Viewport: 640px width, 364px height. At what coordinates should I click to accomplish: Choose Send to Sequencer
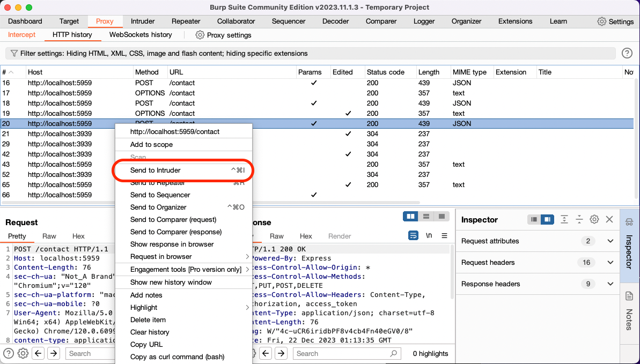pyautogui.click(x=183, y=195)
